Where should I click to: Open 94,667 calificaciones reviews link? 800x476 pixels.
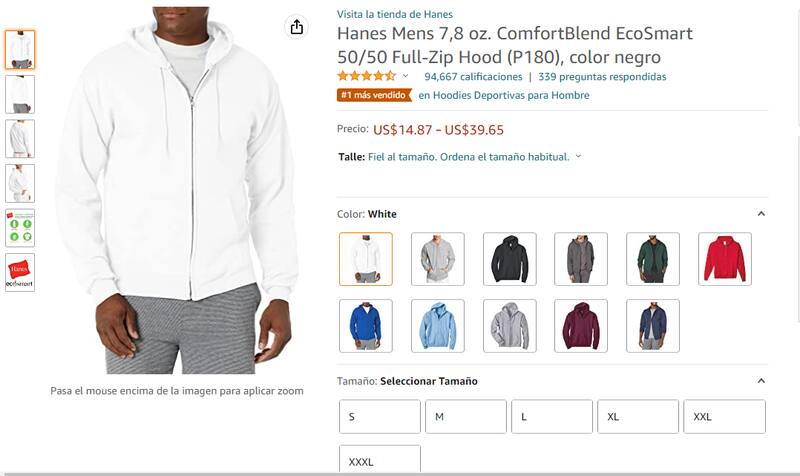[x=473, y=77]
